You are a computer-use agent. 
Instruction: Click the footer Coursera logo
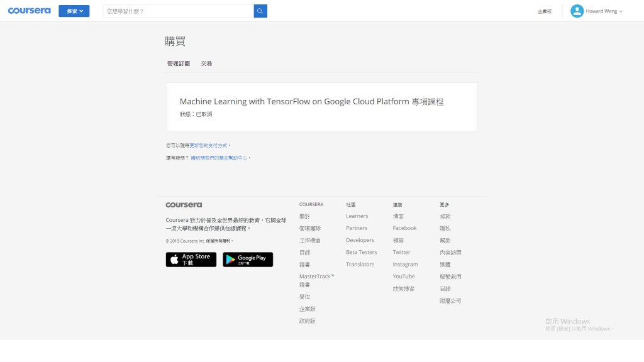(x=184, y=205)
